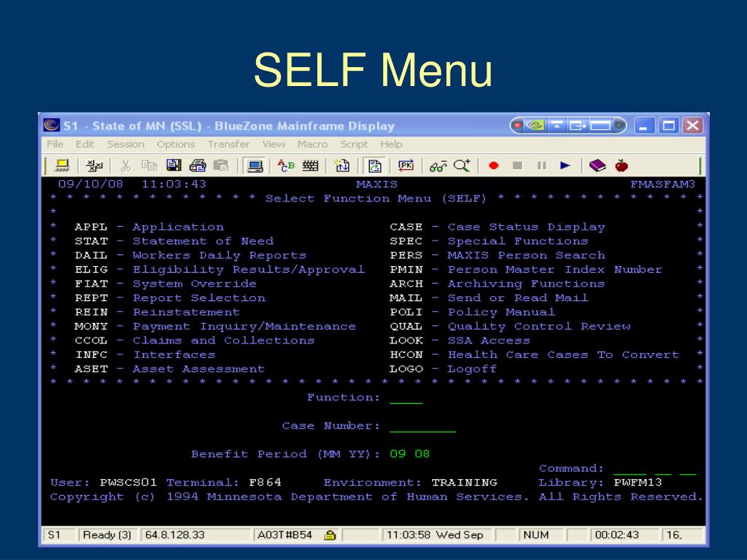
Task: Click the DAIL Workers Daily Reports entry
Action: (x=190, y=256)
